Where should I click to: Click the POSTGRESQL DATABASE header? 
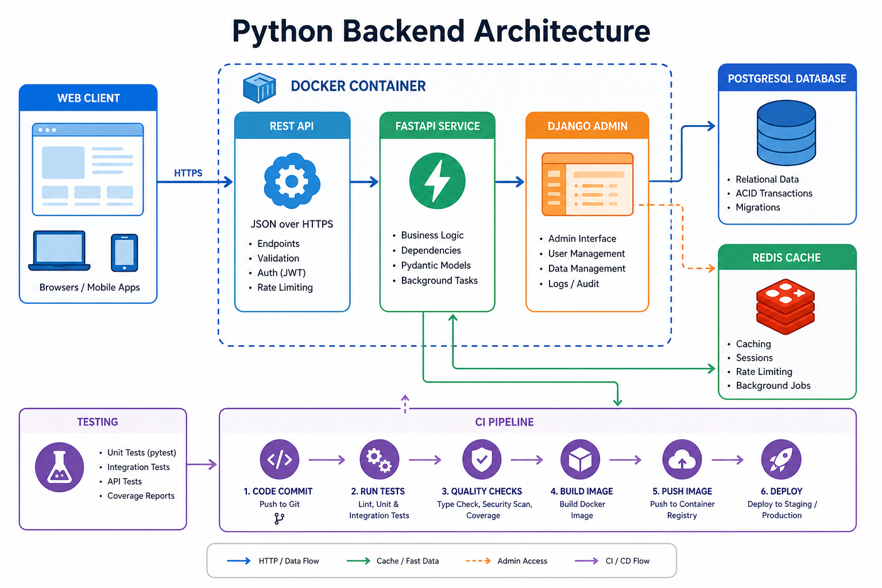pos(787,78)
